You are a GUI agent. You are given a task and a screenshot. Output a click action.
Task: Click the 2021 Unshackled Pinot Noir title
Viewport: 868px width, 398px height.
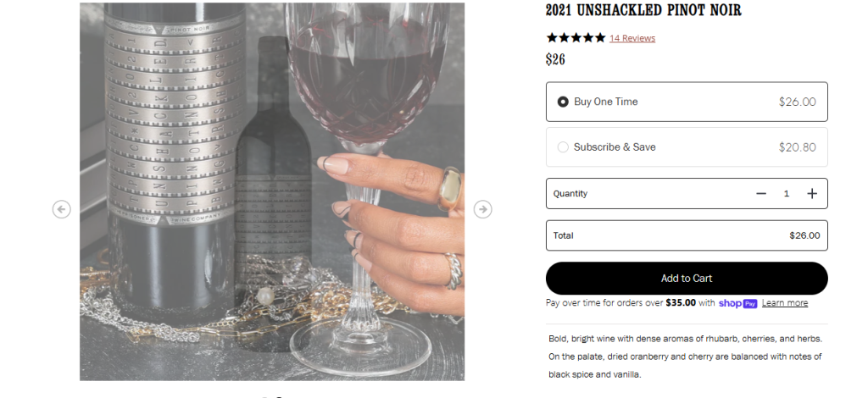pos(643,10)
